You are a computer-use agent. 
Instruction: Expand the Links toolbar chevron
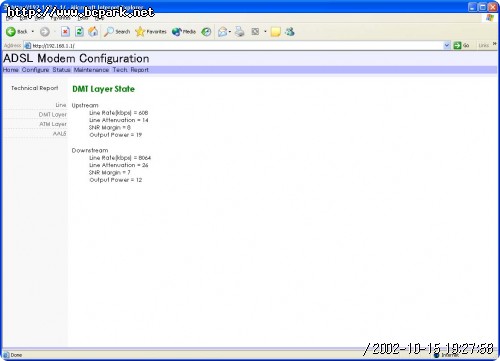tap(495, 44)
